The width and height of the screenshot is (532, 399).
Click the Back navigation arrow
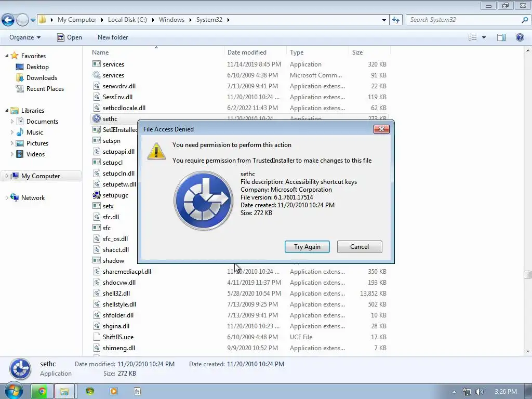pos(8,20)
